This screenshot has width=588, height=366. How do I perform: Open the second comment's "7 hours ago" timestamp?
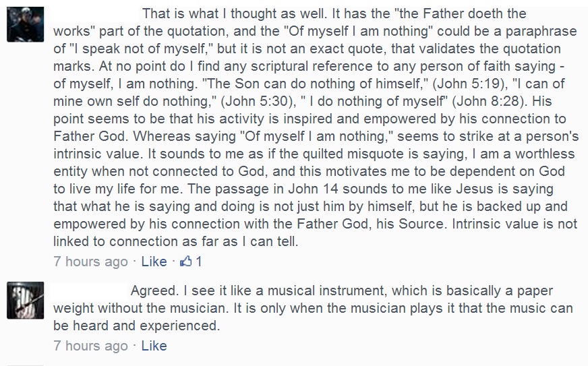(90, 346)
